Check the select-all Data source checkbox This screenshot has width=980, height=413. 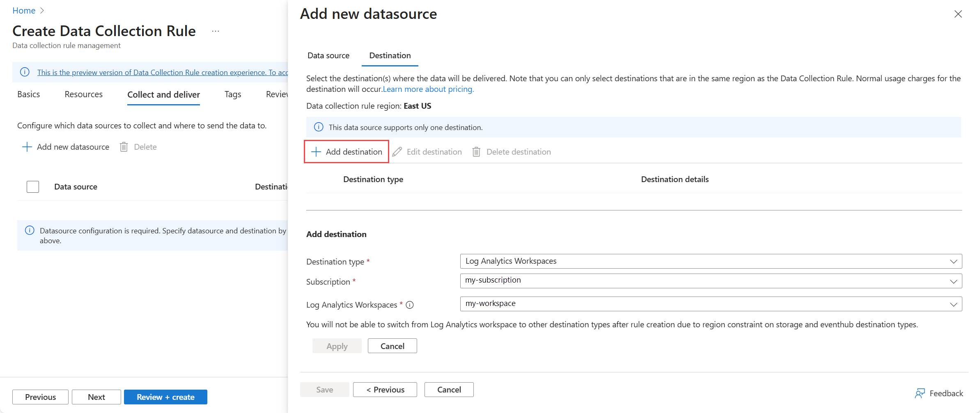33,187
